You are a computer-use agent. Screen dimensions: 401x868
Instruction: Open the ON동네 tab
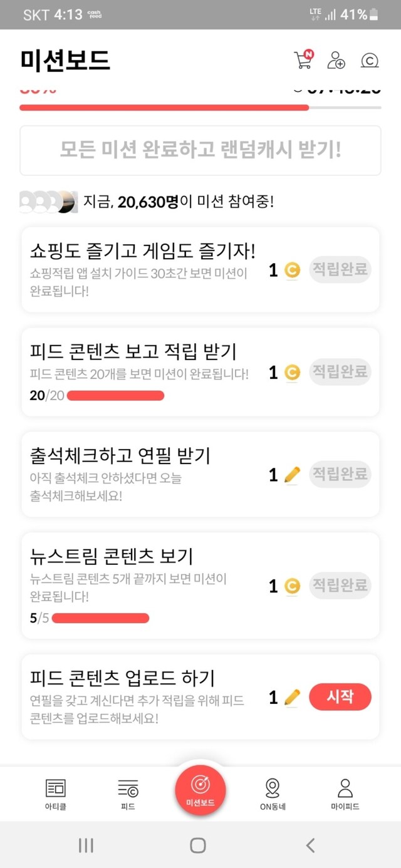273,793
